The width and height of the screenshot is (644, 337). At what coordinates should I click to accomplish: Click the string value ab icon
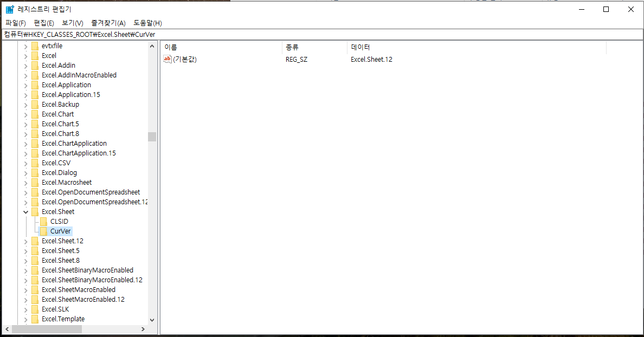pyautogui.click(x=167, y=60)
